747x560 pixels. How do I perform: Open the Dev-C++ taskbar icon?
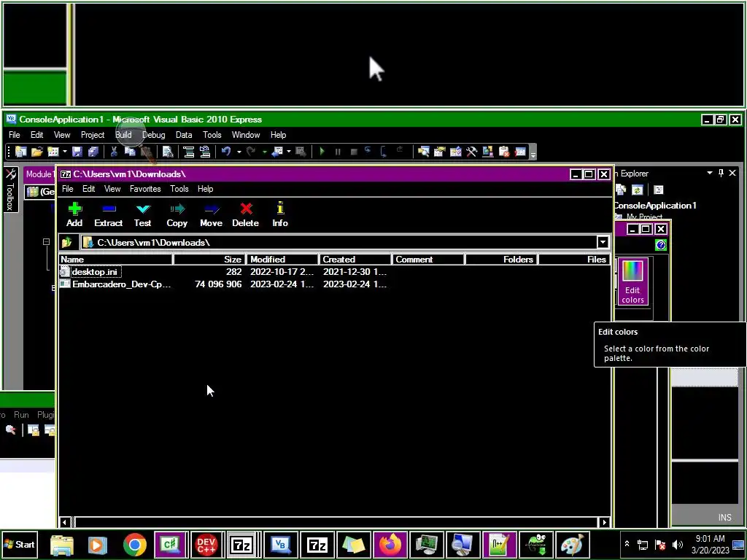[206, 545]
